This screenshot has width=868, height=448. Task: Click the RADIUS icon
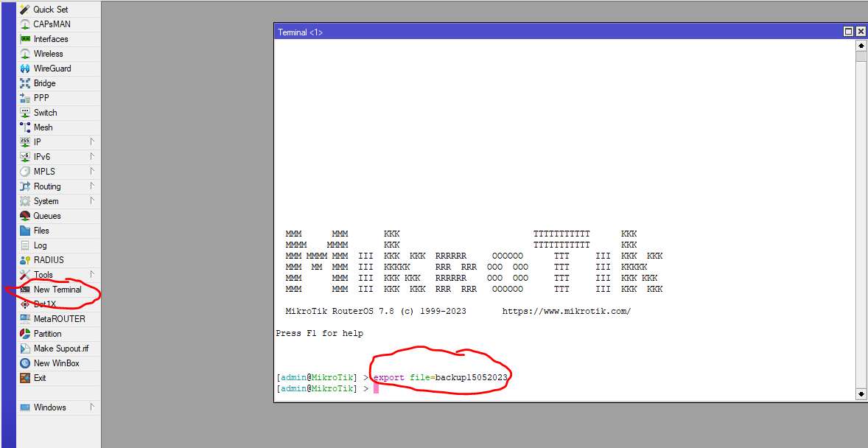point(25,260)
